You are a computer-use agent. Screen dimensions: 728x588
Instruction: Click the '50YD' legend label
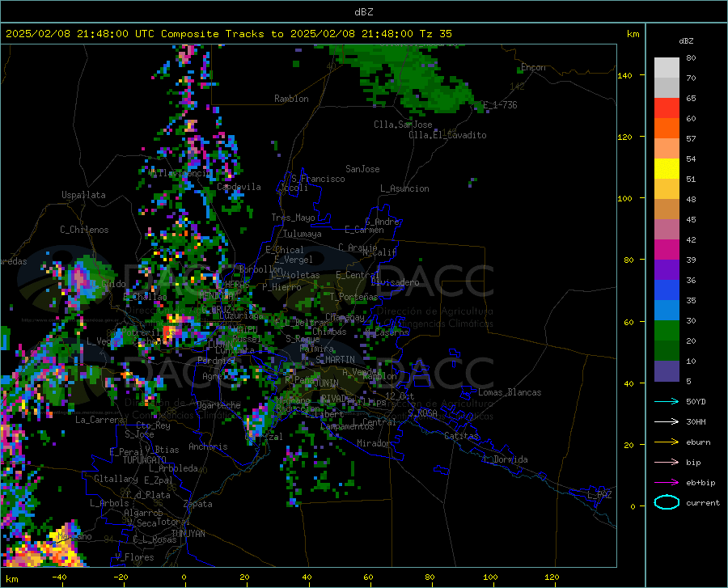(x=696, y=401)
